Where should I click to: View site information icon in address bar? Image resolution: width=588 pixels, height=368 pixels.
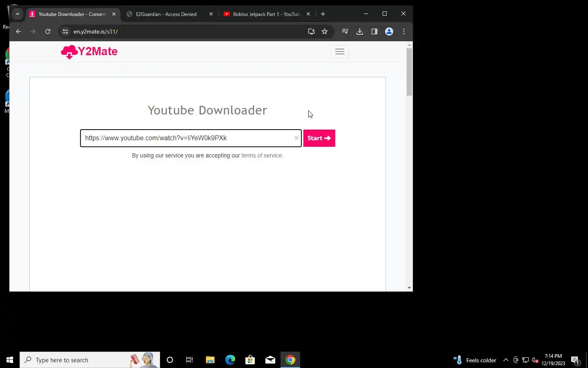point(65,31)
